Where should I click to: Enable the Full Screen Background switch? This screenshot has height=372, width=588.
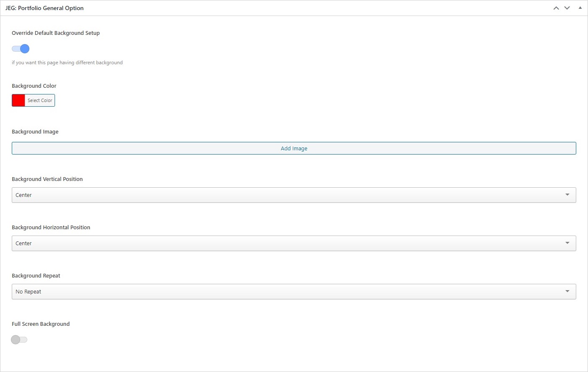click(19, 340)
